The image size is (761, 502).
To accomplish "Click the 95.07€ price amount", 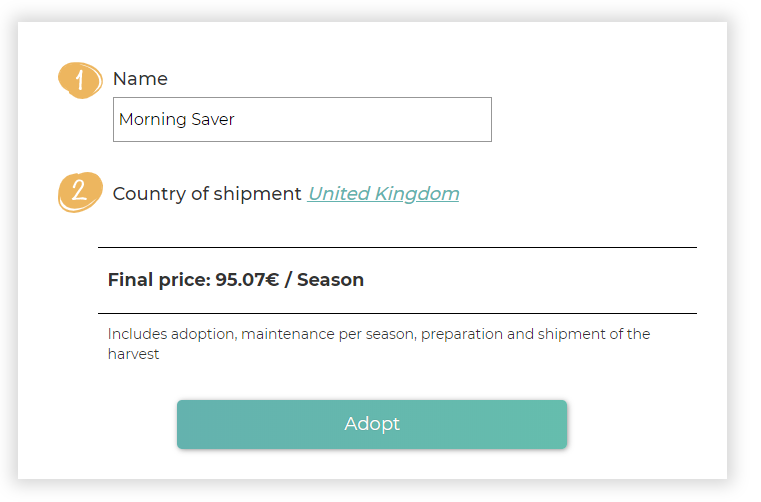I will pos(247,280).
